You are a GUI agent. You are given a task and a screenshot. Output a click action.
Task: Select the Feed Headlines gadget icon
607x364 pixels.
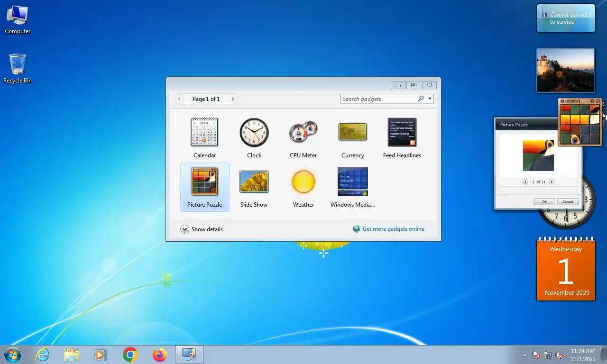(402, 132)
